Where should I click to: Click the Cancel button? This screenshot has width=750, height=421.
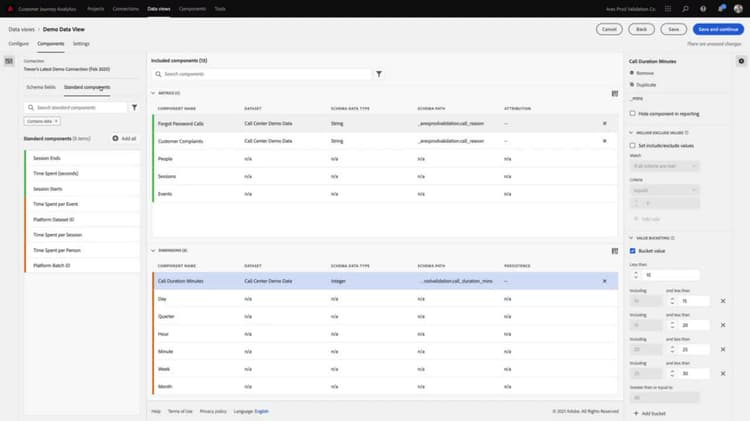click(x=609, y=29)
